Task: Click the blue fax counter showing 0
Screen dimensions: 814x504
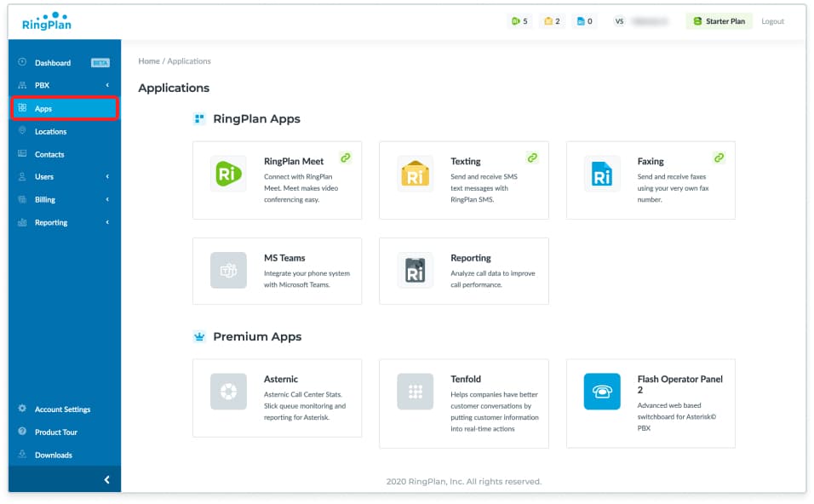Action: 585,21
